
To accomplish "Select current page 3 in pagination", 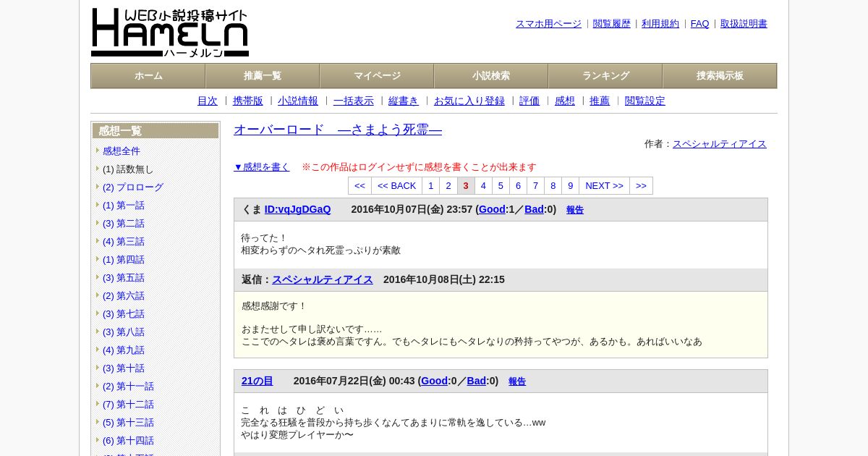I will (x=466, y=186).
